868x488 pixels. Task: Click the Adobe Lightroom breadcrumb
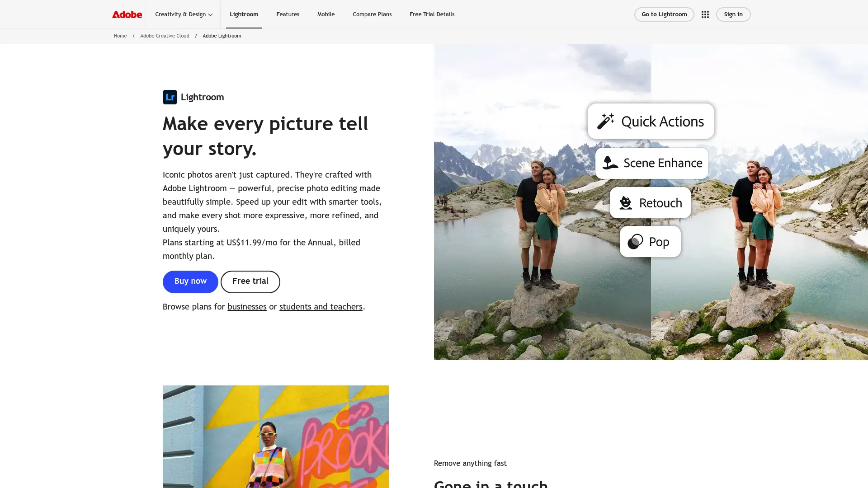click(x=222, y=36)
